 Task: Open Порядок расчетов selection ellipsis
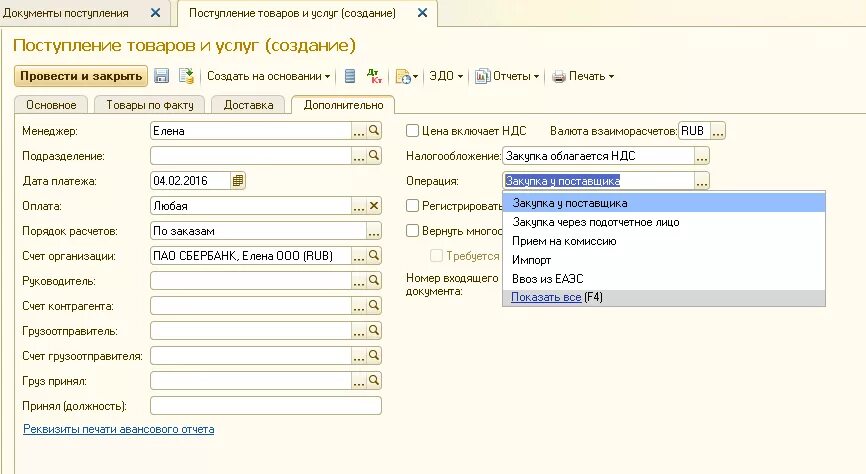click(x=374, y=231)
